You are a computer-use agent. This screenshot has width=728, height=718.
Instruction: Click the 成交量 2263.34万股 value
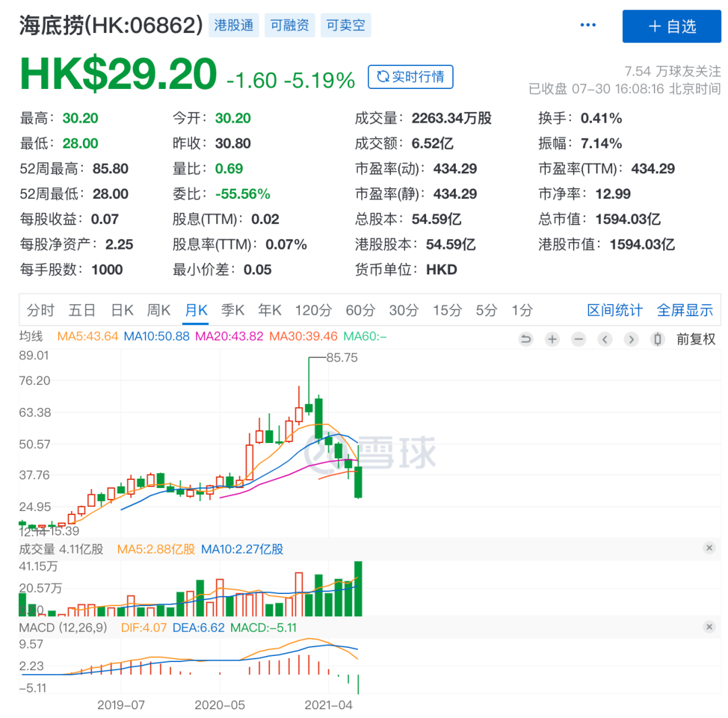451,119
